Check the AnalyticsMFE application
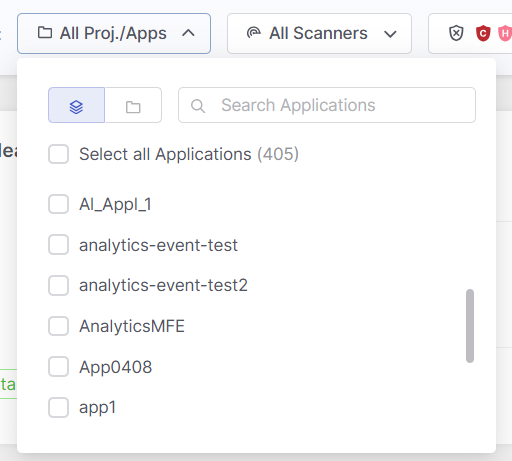The height and width of the screenshot is (461, 512). pyautogui.click(x=59, y=326)
